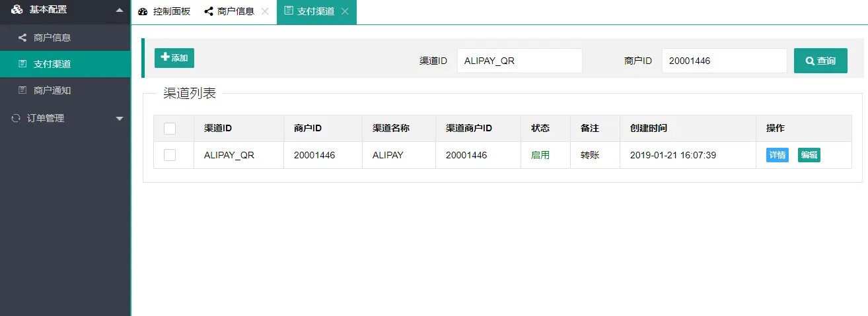Close the 商户信息 tab
This screenshot has height=316, width=868.
(x=265, y=12)
